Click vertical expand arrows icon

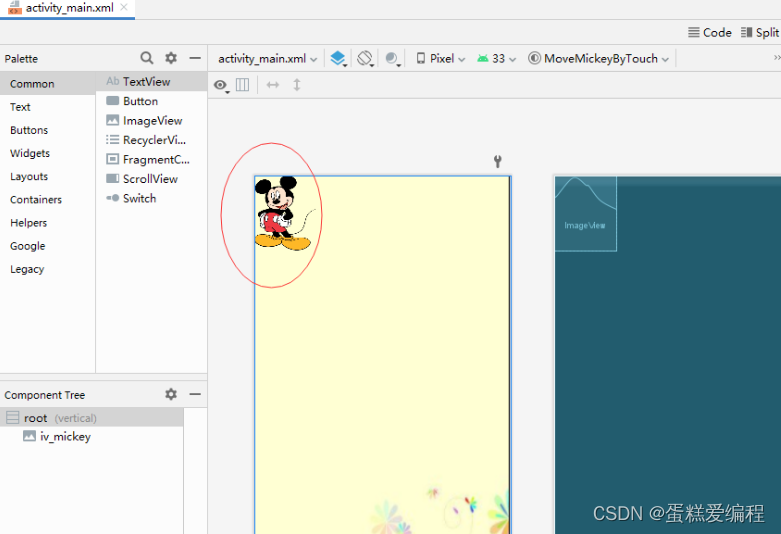pos(297,85)
